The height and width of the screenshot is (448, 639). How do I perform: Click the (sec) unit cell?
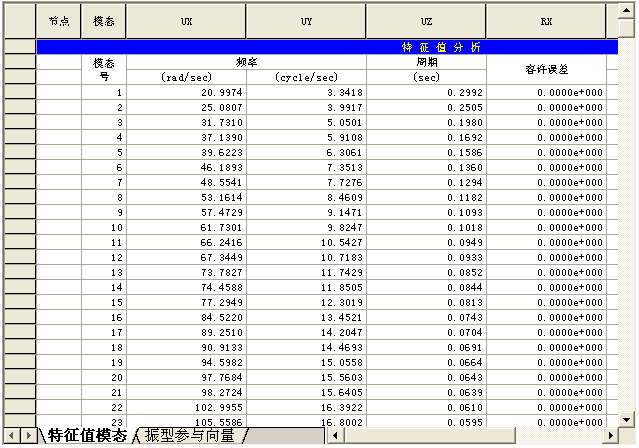(x=426, y=77)
